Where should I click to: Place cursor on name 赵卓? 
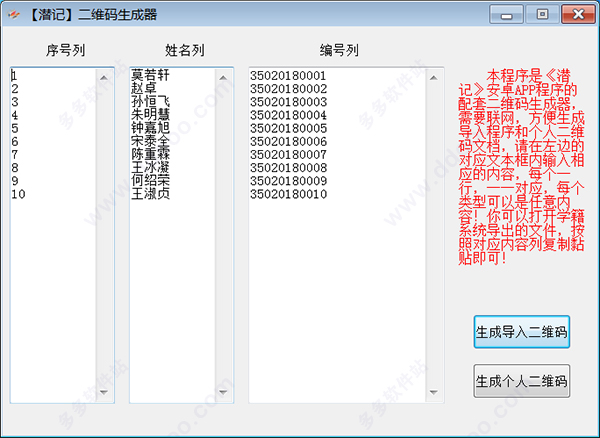pyautogui.click(x=144, y=89)
